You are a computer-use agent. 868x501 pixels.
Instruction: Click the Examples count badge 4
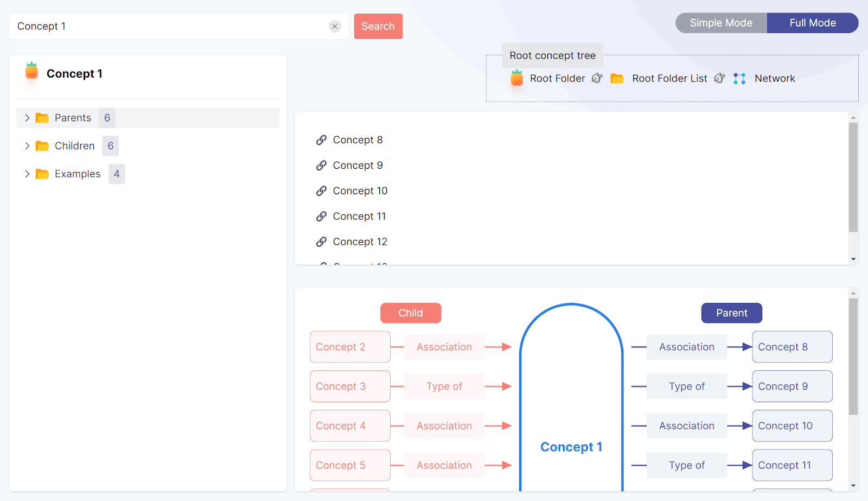coord(117,174)
